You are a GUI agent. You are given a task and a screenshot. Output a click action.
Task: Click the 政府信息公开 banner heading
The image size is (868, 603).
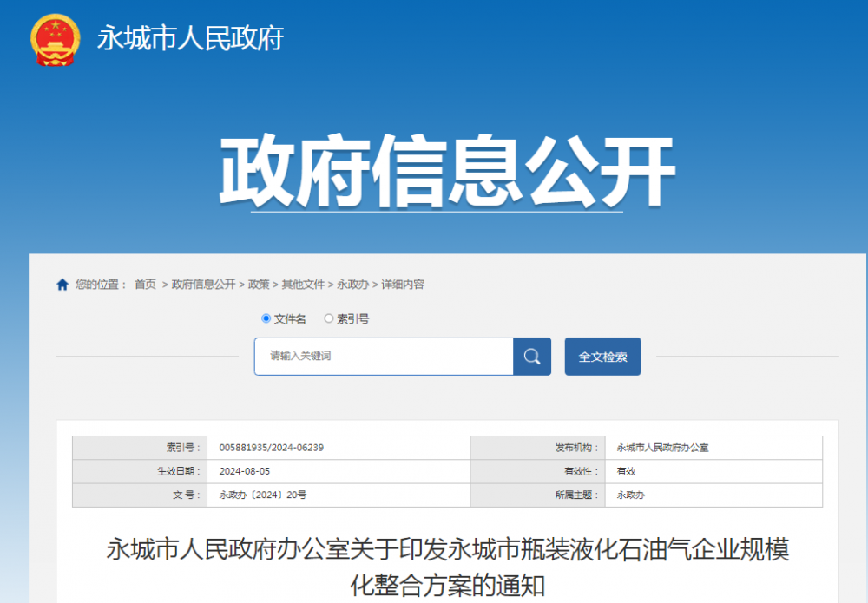447,172
